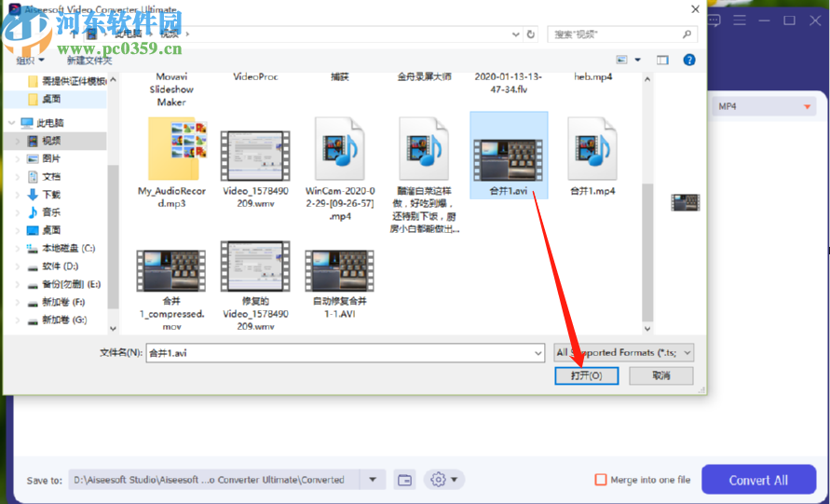Open the file type filter dropdown
Image resolution: width=830 pixels, height=504 pixels.
[x=623, y=352]
